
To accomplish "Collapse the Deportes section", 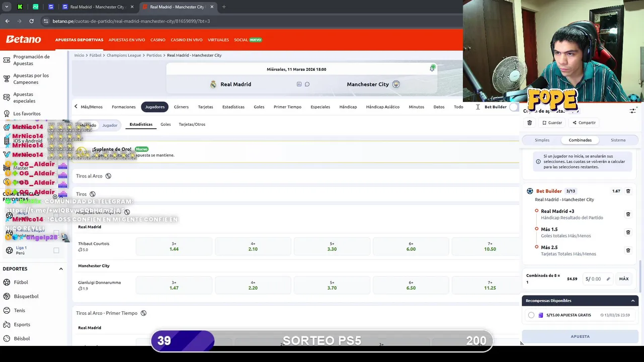I will 61,269.
